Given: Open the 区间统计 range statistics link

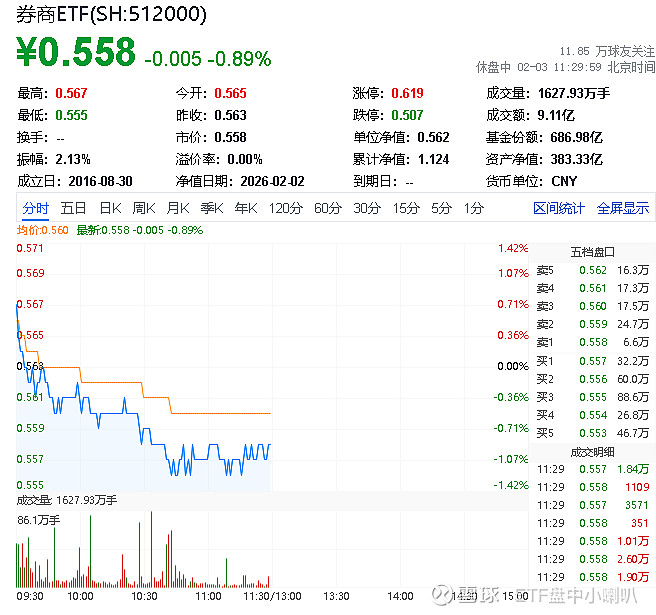Looking at the screenshot, I should pyautogui.click(x=559, y=208).
